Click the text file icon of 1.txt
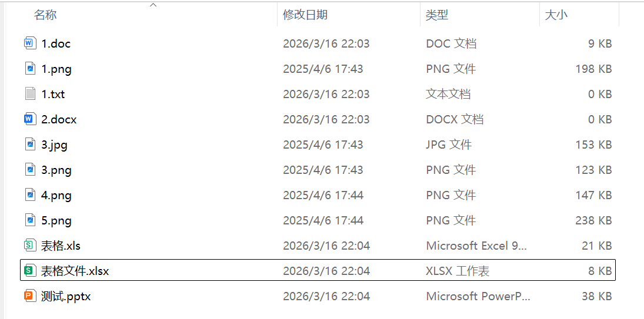 30,94
